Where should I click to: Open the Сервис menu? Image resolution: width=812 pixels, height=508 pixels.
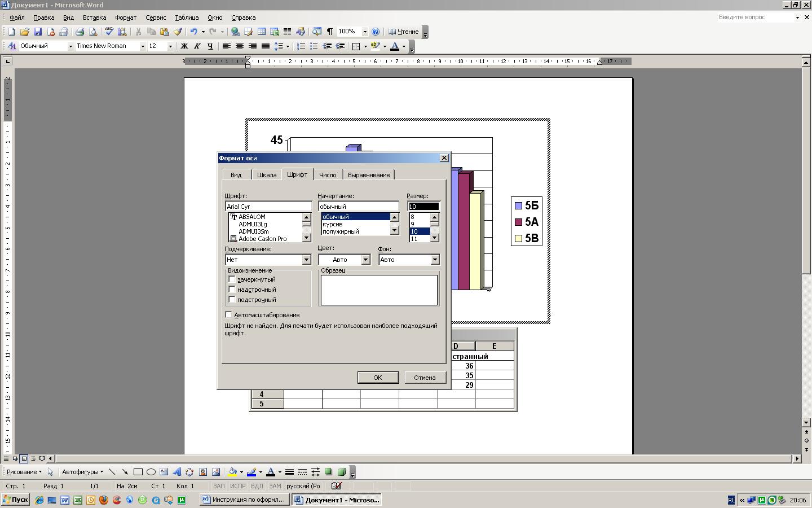coord(156,17)
